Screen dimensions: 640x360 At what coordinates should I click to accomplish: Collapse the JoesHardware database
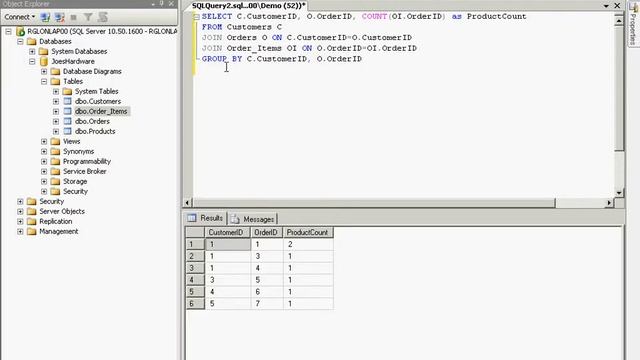32,62
